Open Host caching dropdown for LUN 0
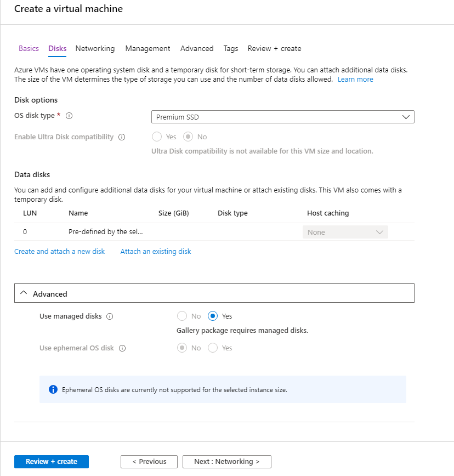 (x=345, y=232)
